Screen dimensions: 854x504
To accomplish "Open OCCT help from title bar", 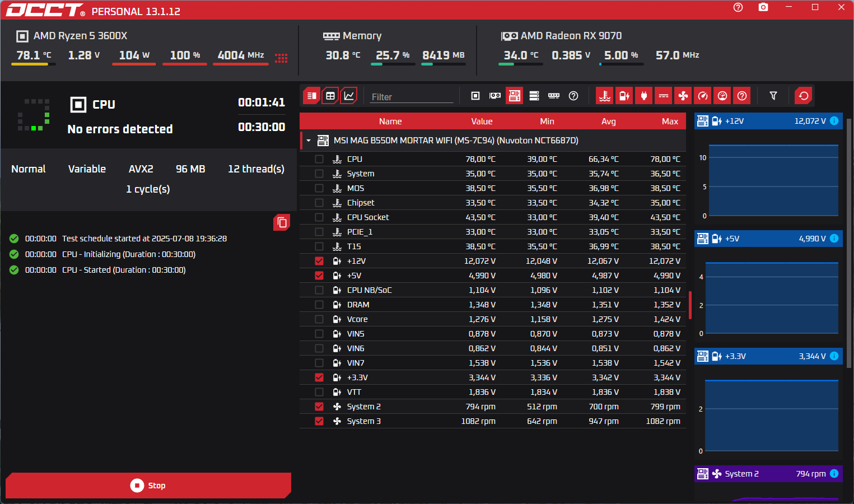I will pos(738,7).
